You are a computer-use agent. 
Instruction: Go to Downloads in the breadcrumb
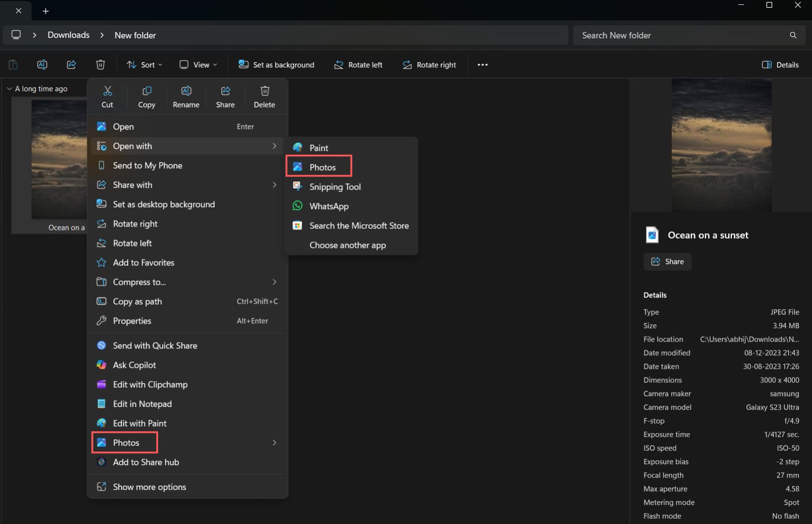coord(68,35)
